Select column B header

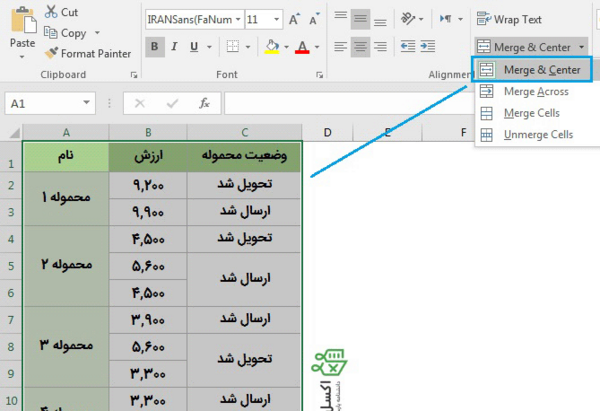pyautogui.click(x=148, y=132)
